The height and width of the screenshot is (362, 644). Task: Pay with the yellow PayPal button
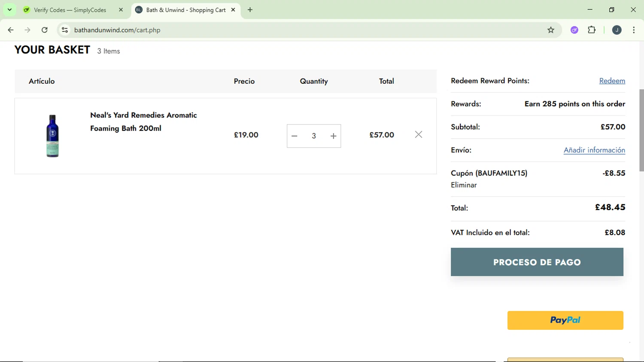coord(565,320)
